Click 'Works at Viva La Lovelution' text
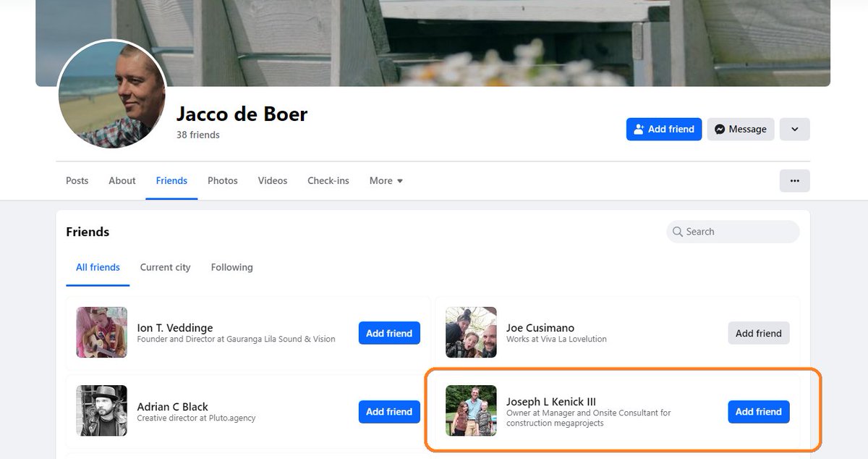Screen dimensions: 868x459 click(x=556, y=339)
